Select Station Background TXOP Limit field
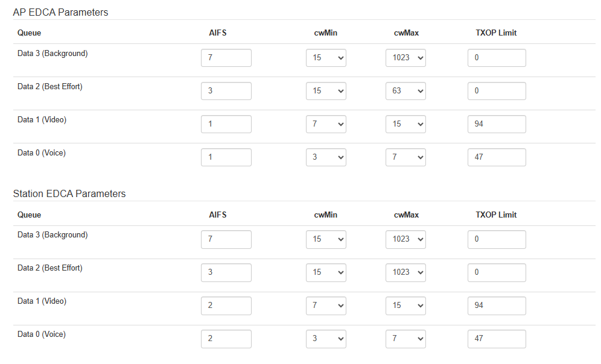Viewport: 601px width, 364px height. click(497, 239)
